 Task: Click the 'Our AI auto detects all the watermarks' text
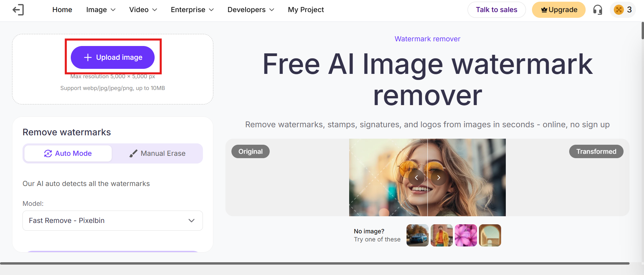pos(86,184)
